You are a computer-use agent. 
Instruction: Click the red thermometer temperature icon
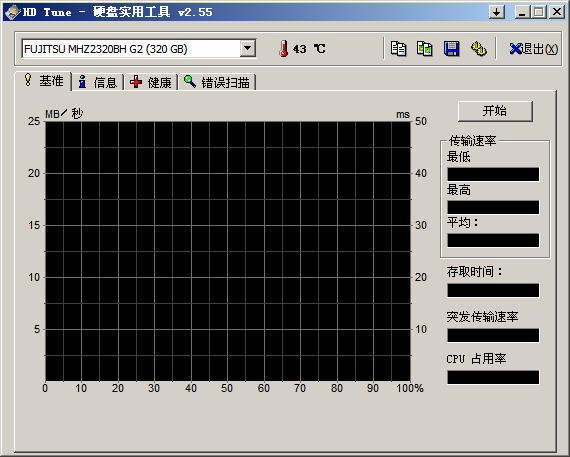(x=284, y=48)
